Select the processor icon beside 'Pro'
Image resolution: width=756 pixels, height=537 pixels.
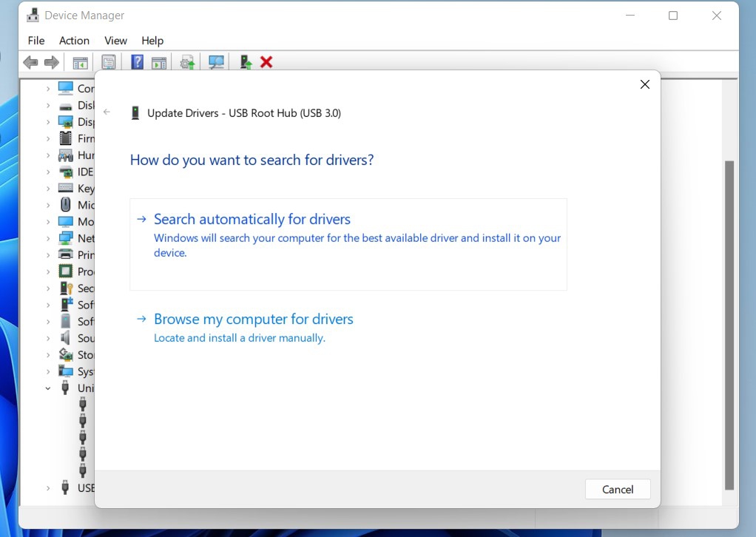[66, 271]
